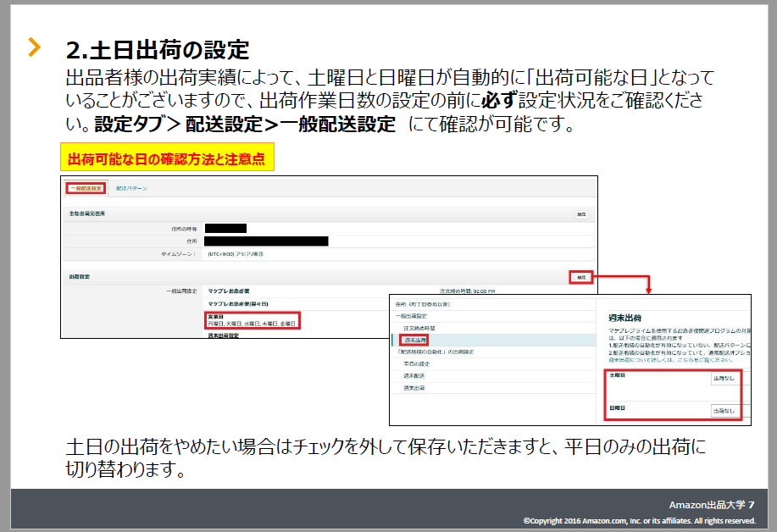Screen dimensions: 777x532
Task: Click 編集 button in 主な出荷元住所 section
Action: pyautogui.click(x=581, y=214)
